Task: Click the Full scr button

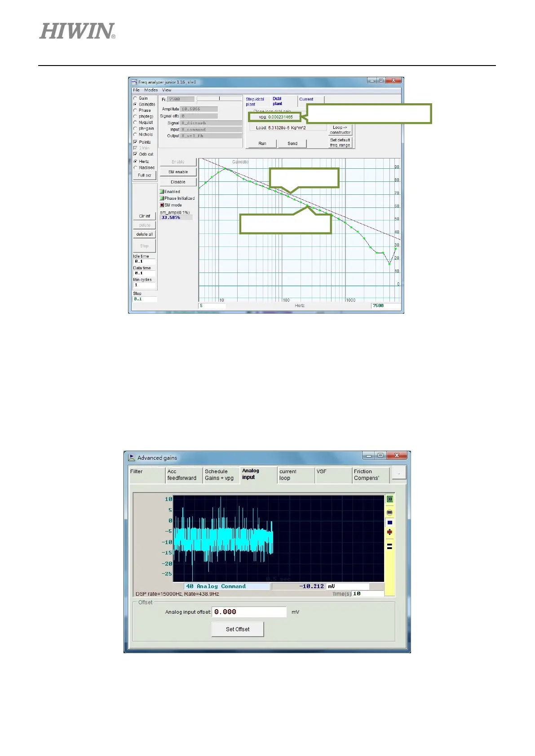Action: 145,176
